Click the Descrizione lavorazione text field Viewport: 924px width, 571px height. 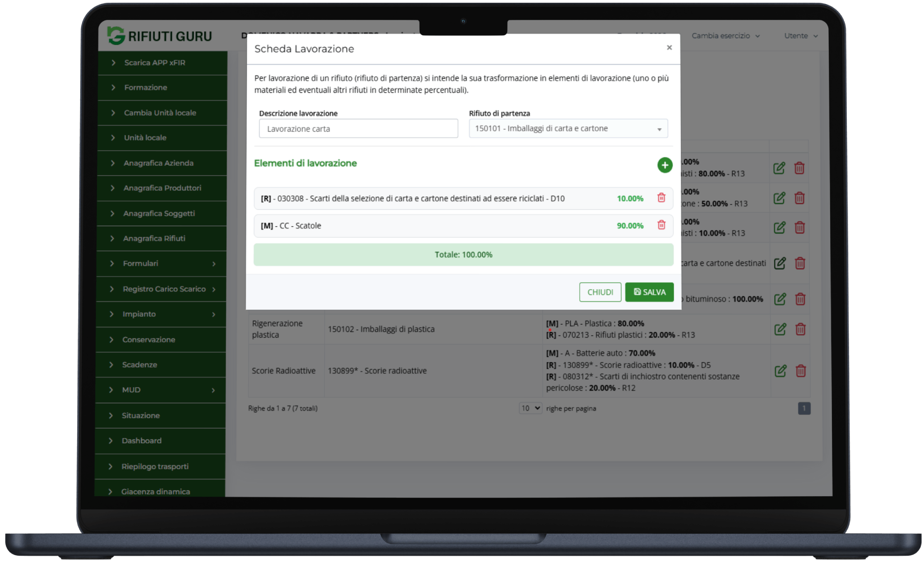tap(358, 128)
